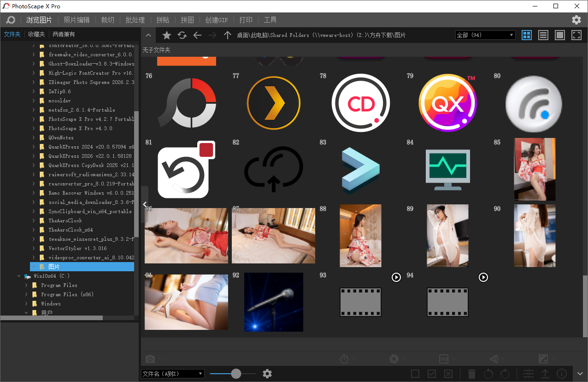Hide the folder sidebar with left chevron

[145, 204]
